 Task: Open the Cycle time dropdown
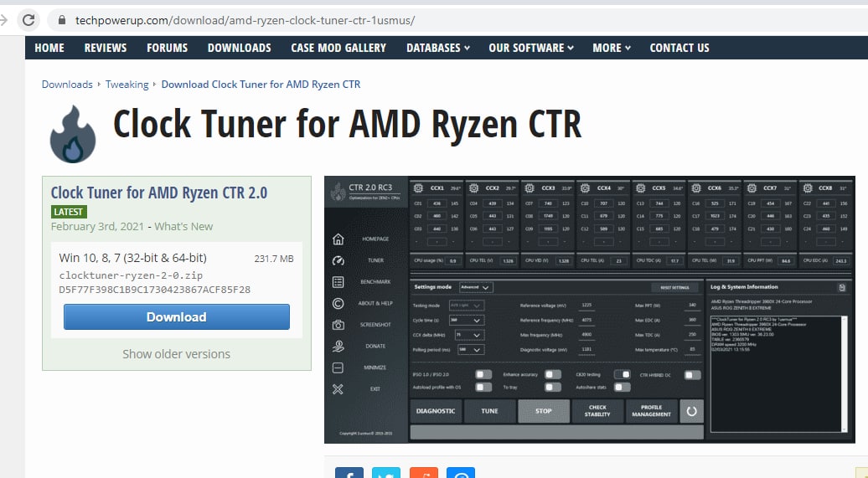466,321
